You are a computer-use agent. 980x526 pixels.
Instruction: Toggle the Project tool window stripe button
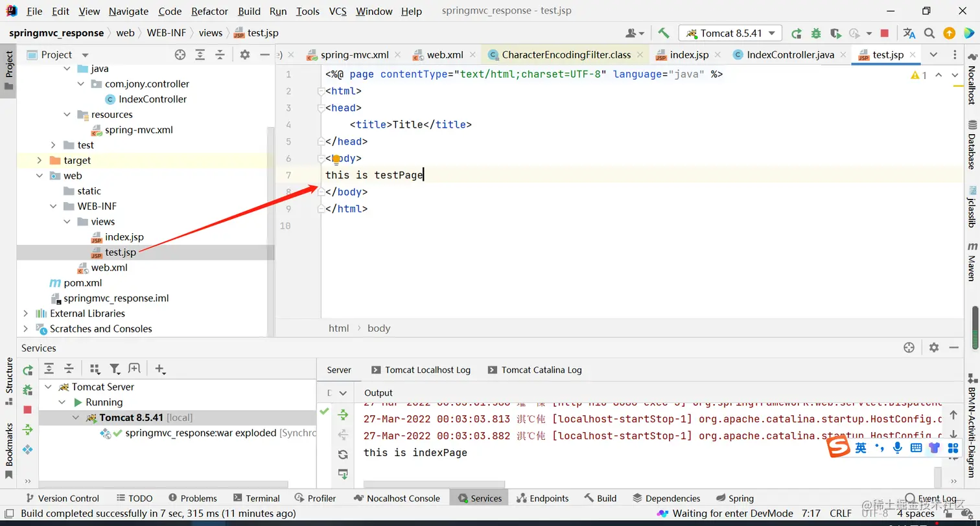pyautogui.click(x=8, y=71)
